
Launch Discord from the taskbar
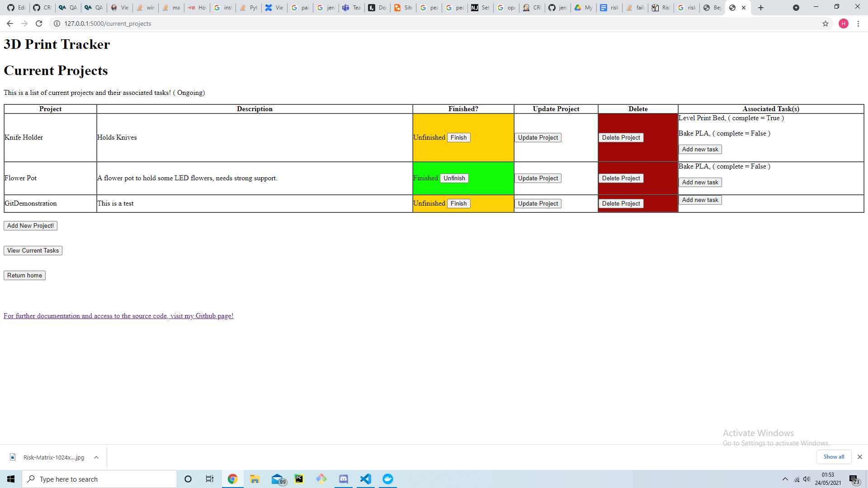click(x=344, y=479)
